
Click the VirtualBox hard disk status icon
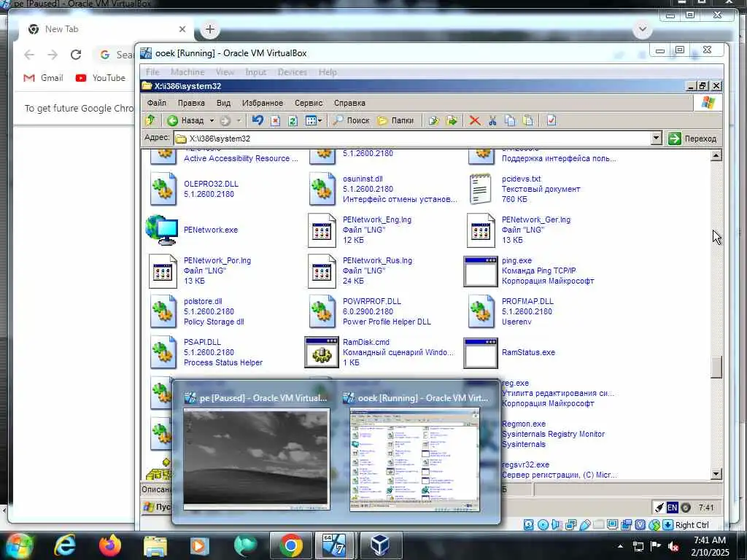[528, 525]
